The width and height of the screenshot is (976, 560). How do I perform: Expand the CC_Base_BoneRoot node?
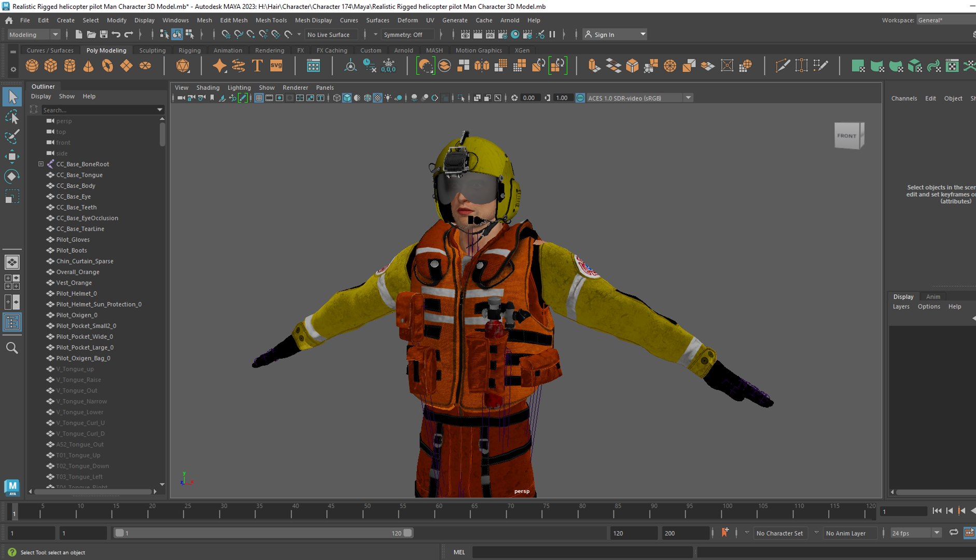coord(41,164)
